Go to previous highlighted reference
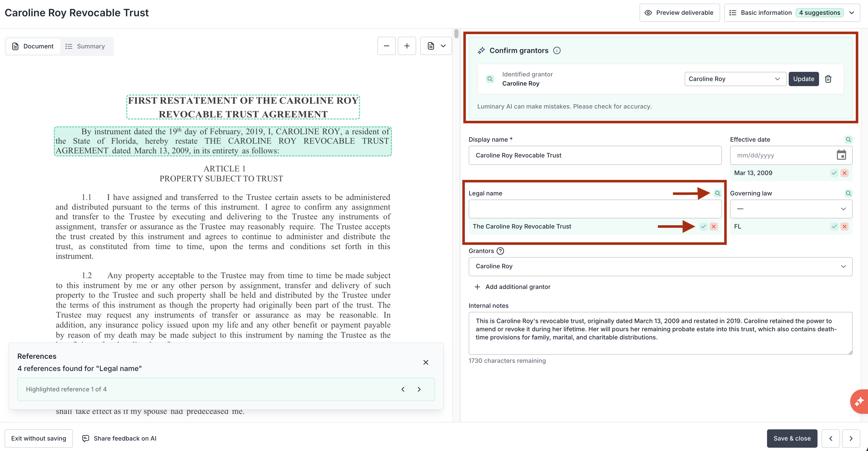This screenshot has height=451, width=868. tap(403, 389)
